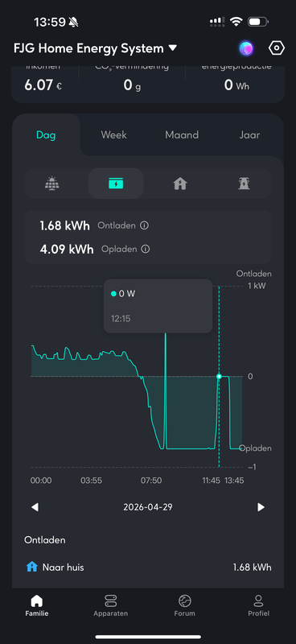This screenshot has height=644, width=296.
Task: Go to the next day arrow
Action: point(261,507)
